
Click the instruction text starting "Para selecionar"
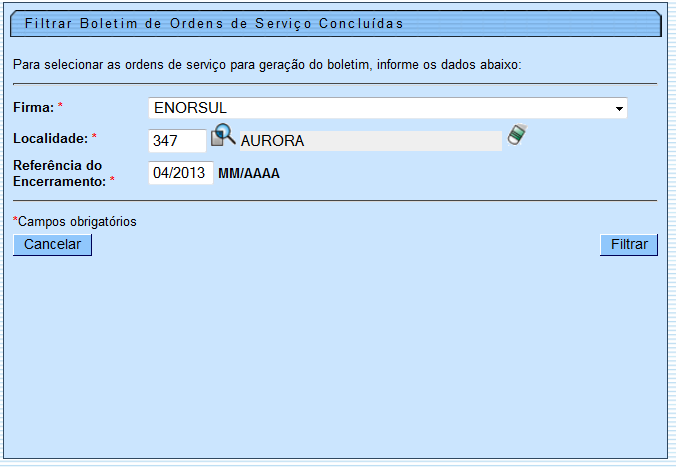click(267, 64)
